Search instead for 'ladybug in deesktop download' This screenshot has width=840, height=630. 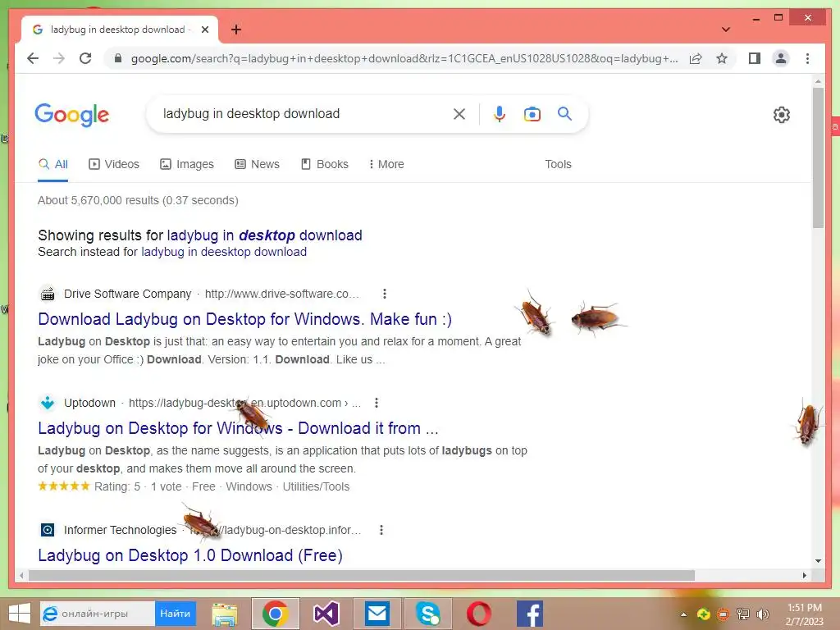click(224, 252)
